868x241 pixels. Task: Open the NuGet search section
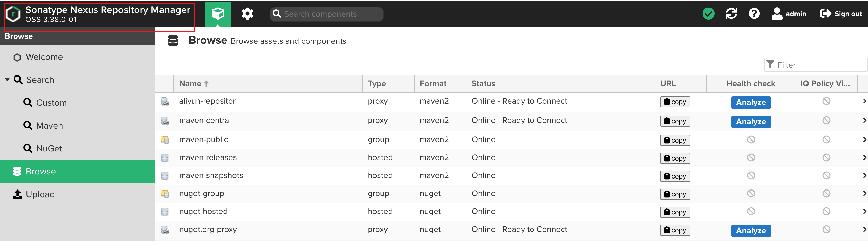[49, 148]
